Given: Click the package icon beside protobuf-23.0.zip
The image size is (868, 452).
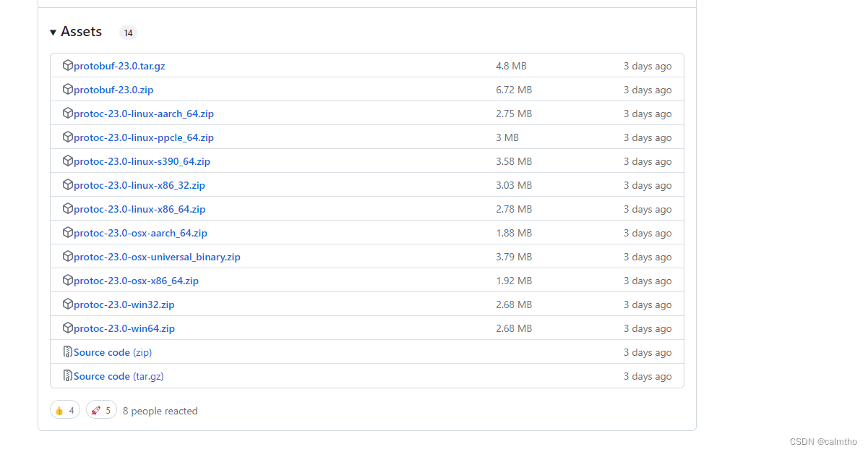Looking at the screenshot, I should [x=68, y=89].
